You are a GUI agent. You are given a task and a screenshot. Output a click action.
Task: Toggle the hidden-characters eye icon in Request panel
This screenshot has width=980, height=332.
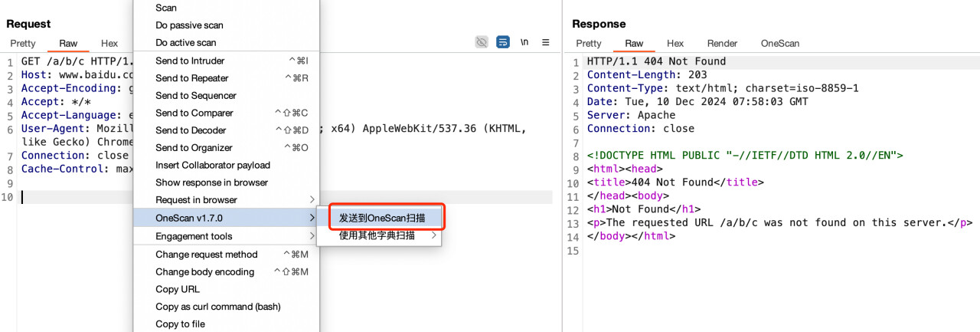coord(482,42)
